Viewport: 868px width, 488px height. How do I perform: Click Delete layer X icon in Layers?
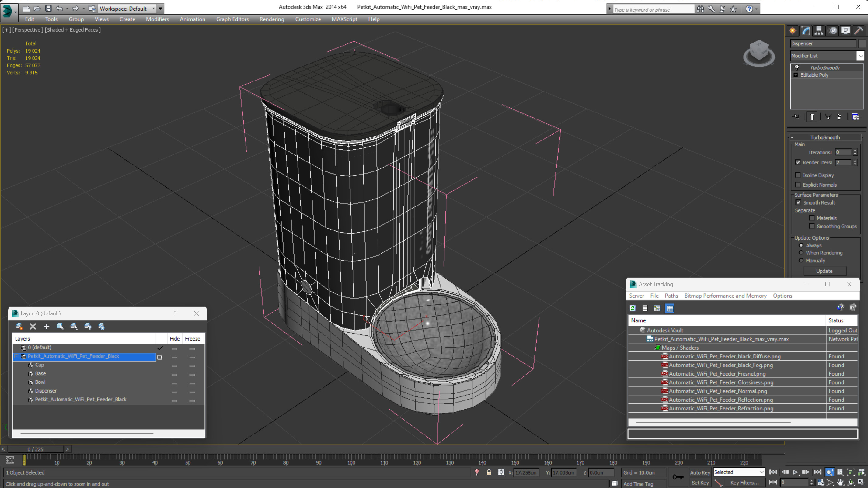pyautogui.click(x=33, y=326)
